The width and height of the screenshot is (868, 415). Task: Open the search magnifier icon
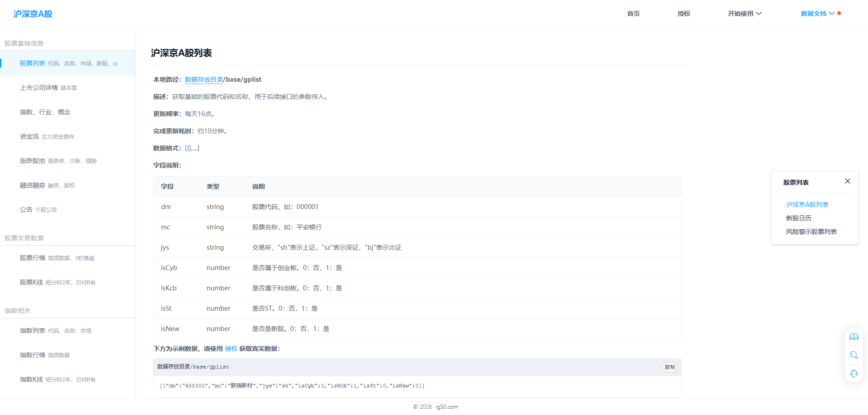click(854, 355)
